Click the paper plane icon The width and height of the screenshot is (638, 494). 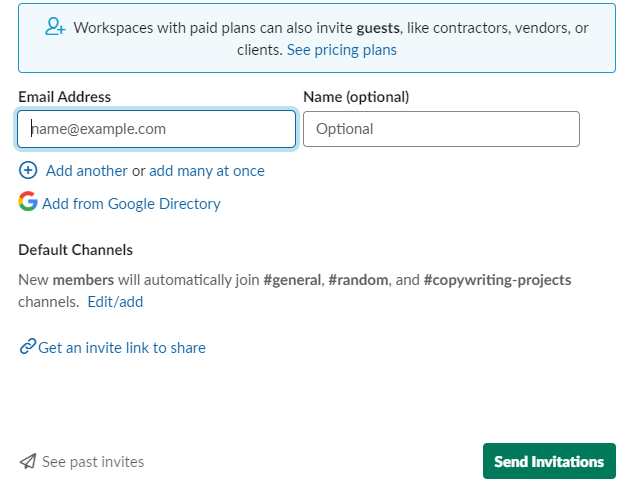(28, 462)
